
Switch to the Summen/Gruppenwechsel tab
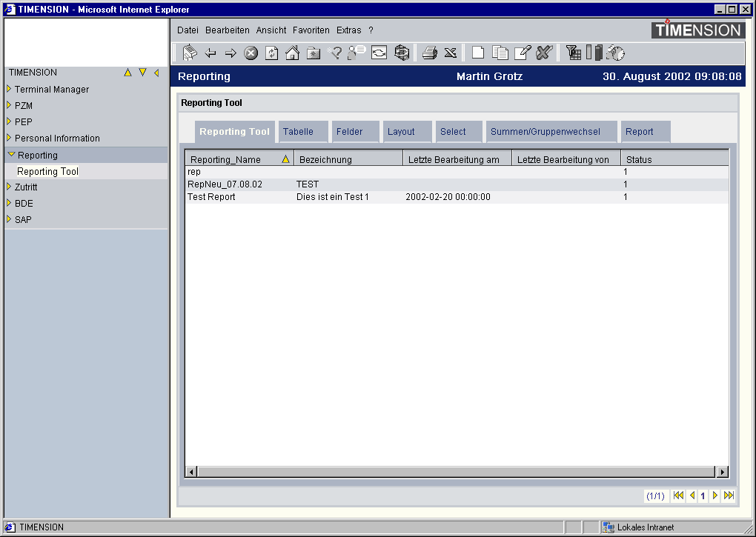tap(545, 132)
